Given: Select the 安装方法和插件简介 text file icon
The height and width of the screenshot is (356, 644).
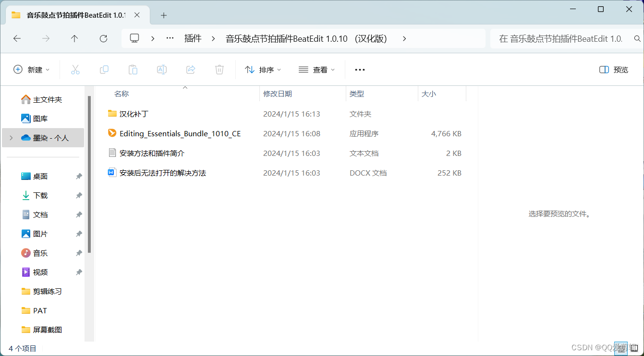Looking at the screenshot, I should pos(112,153).
